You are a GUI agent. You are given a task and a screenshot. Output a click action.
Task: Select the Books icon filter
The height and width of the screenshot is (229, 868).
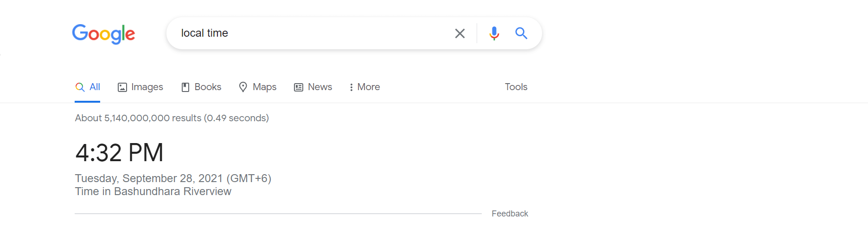(x=185, y=87)
